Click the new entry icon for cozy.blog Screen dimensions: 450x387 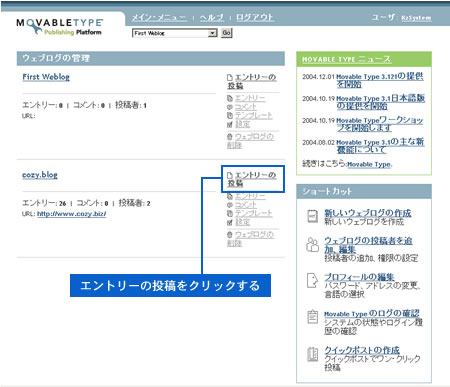[x=229, y=175]
